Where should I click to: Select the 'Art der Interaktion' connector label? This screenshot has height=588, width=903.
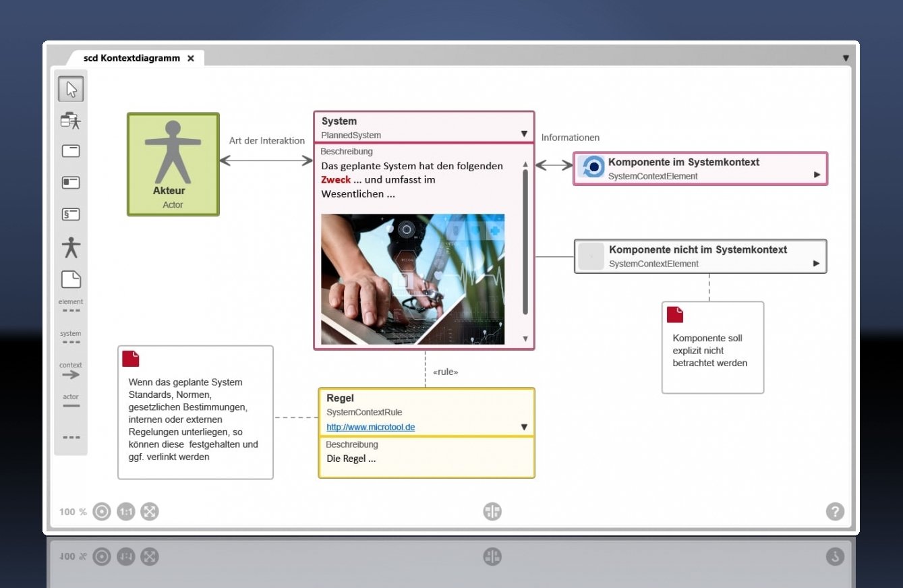267,140
